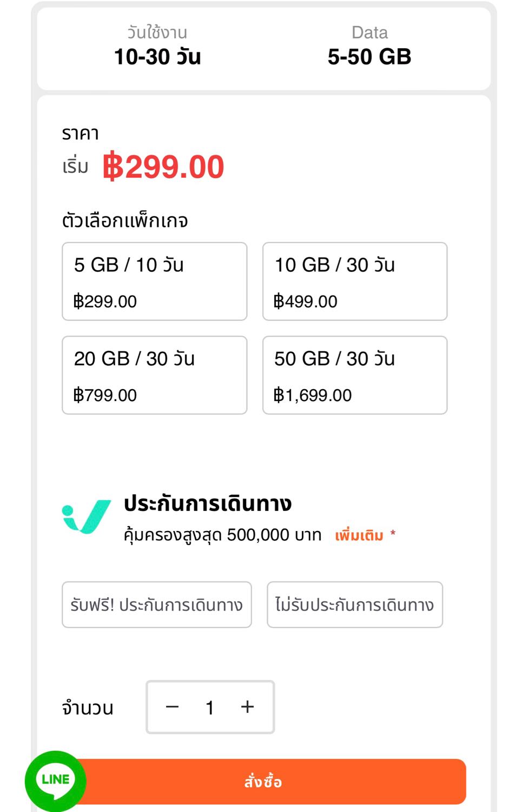This screenshot has height=812, width=528.
Task: Click the quantity value field showing 1
Action: point(210,707)
